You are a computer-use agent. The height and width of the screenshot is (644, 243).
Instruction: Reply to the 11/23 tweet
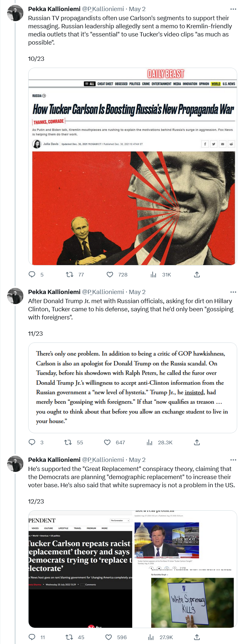pos(32,442)
